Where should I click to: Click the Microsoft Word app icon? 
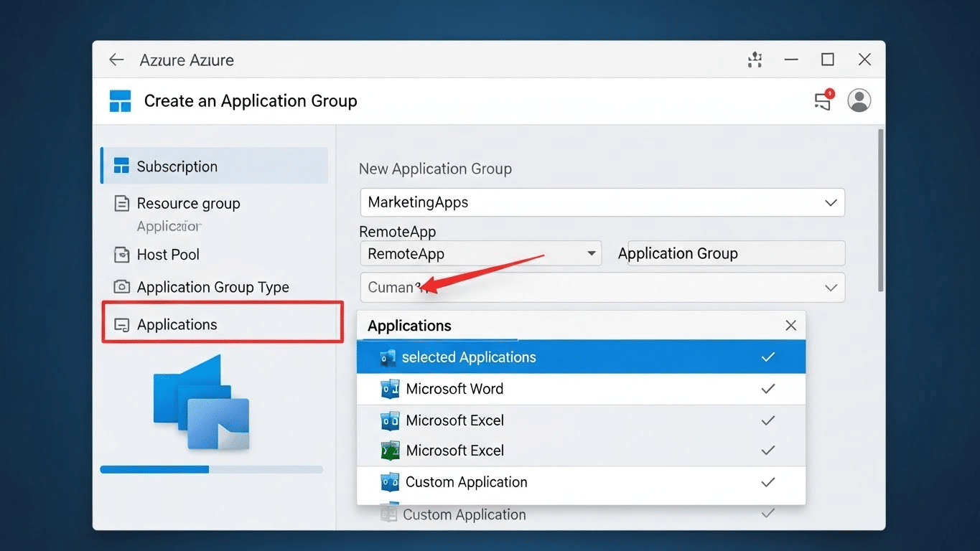pos(388,388)
